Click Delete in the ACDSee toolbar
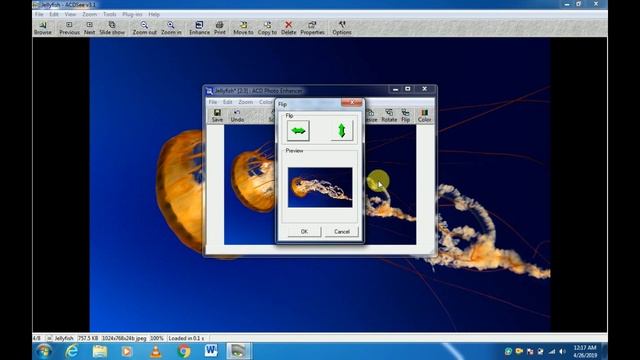640x360 pixels. [x=289, y=28]
